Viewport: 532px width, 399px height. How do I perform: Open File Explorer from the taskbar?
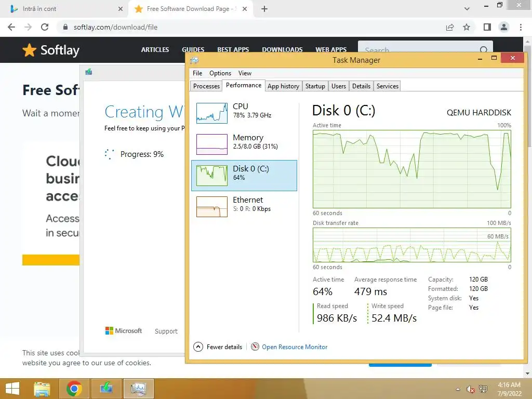(x=42, y=389)
